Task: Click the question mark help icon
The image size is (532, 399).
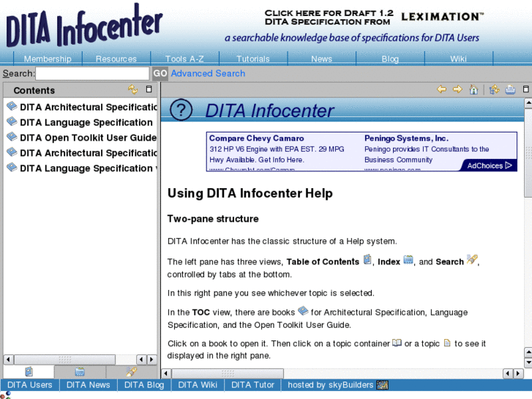Action: 181,110
